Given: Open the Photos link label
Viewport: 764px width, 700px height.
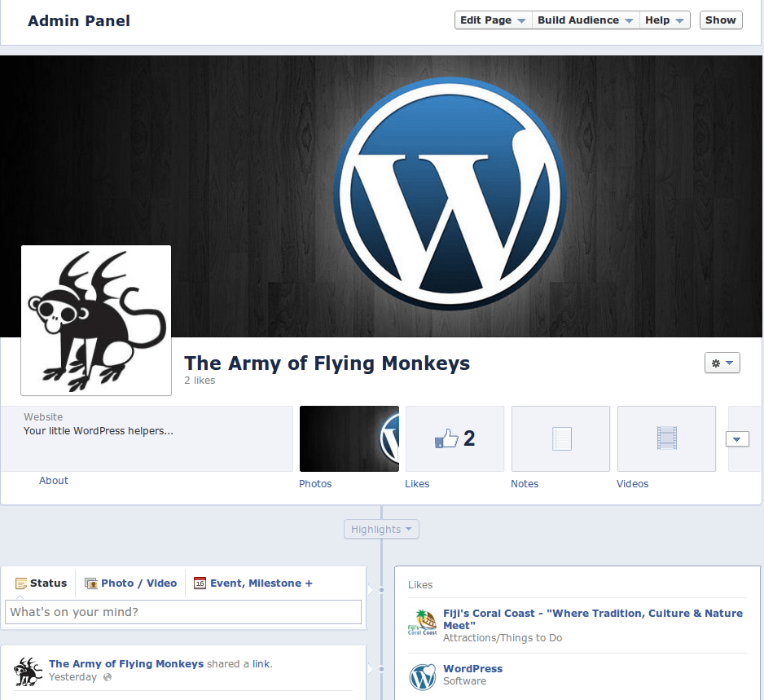Looking at the screenshot, I should pos(315,483).
